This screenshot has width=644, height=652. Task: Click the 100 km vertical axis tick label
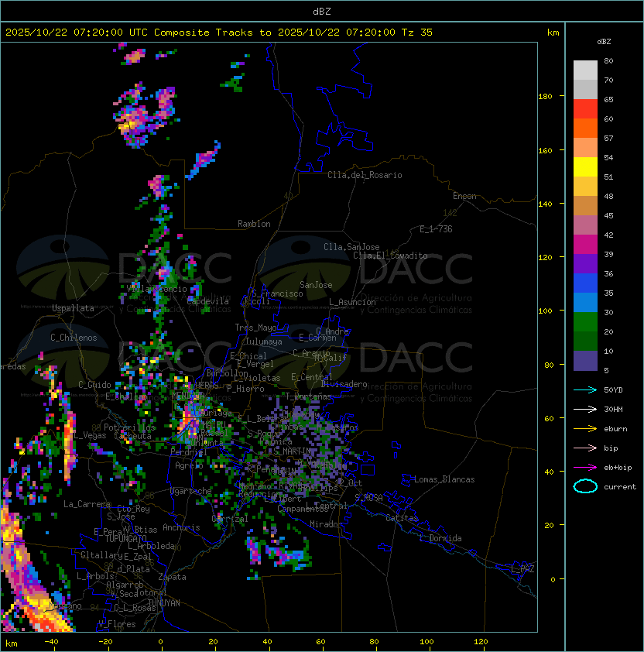pyautogui.click(x=545, y=311)
